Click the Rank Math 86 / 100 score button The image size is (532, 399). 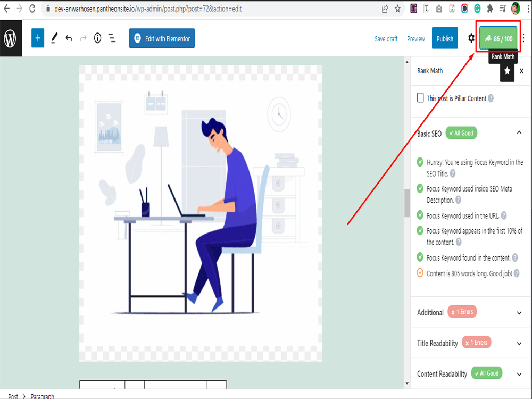(x=498, y=38)
